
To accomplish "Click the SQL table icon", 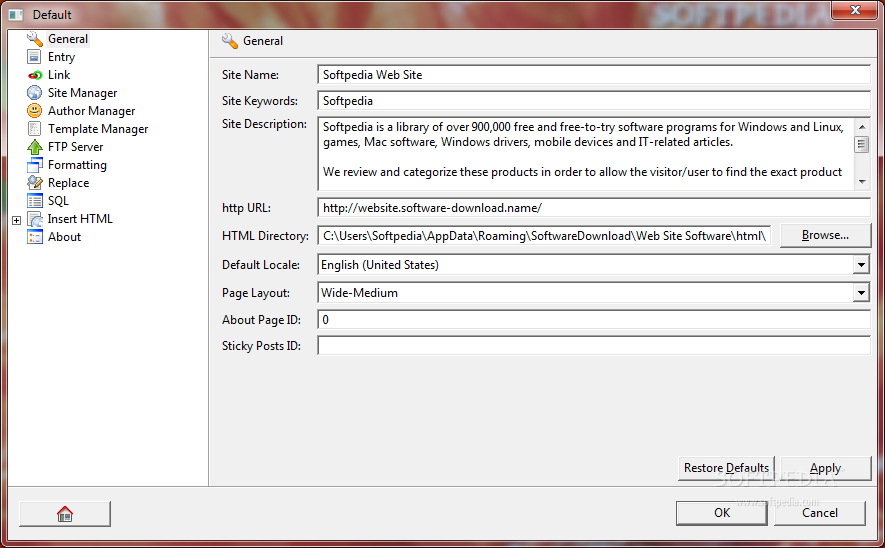I will [34, 201].
